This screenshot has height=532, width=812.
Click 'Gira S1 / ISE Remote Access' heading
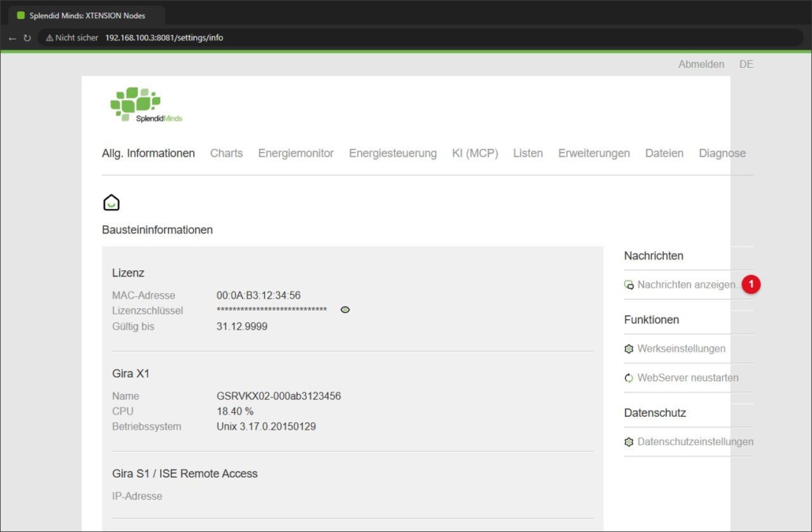click(x=184, y=474)
